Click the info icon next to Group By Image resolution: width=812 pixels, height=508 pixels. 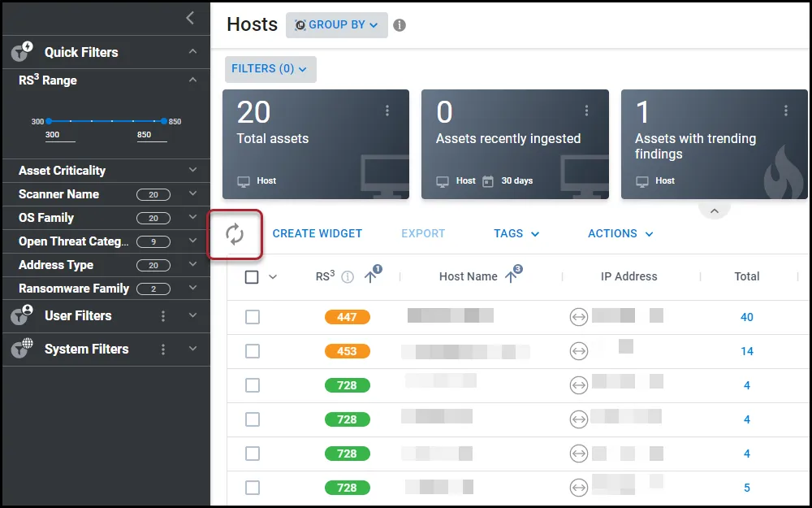tap(400, 25)
